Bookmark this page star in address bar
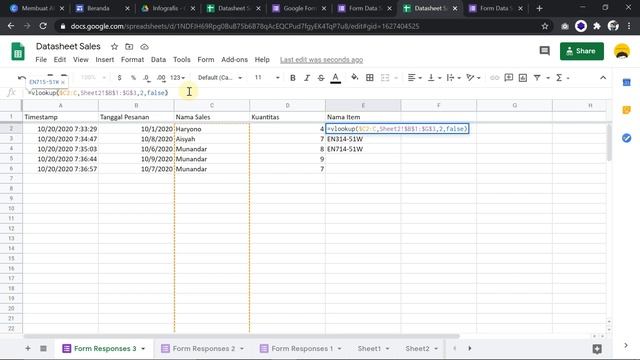640x360 pixels. click(544, 26)
